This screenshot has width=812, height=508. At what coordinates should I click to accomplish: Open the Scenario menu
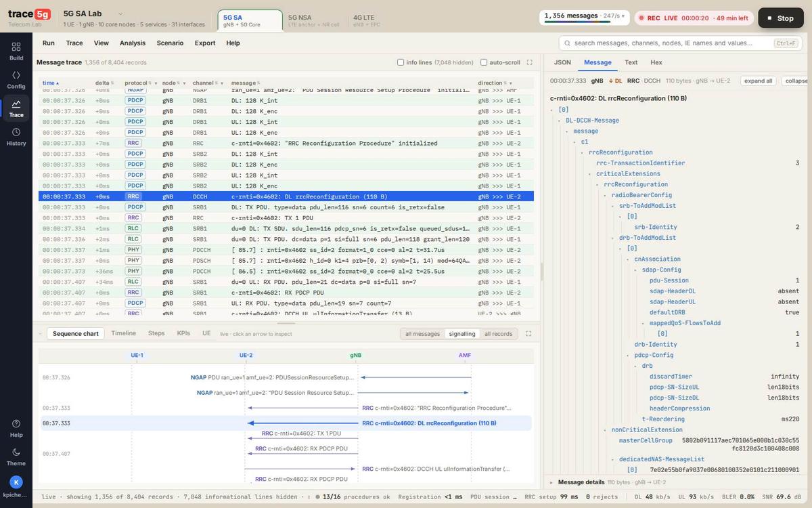pyautogui.click(x=170, y=43)
